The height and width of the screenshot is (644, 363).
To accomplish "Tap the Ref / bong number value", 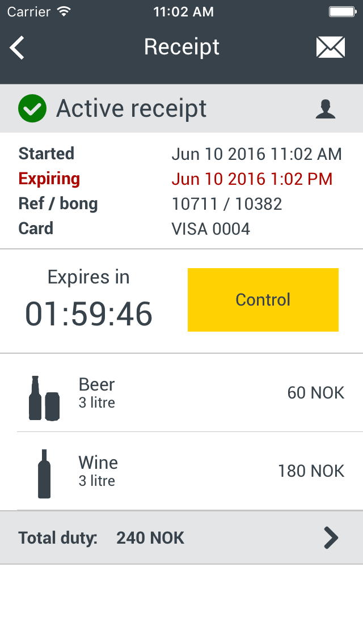I will click(227, 204).
